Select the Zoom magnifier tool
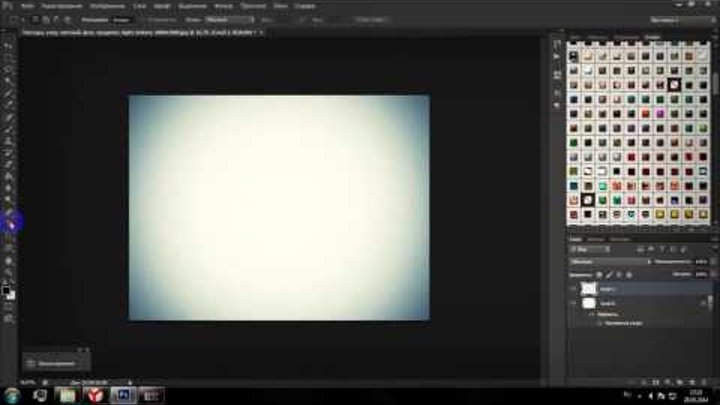This screenshot has width=720, height=405. 9,271
